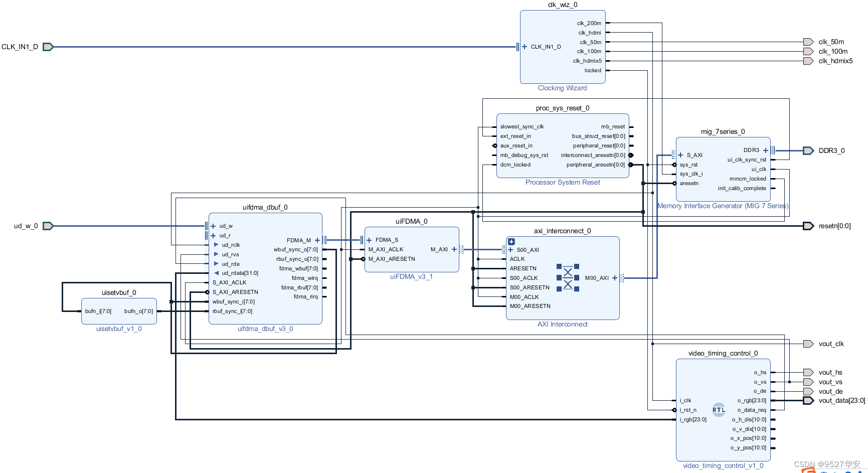
Task: Click the CLK_IN1_D external input port icon
Action: tap(48, 46)
